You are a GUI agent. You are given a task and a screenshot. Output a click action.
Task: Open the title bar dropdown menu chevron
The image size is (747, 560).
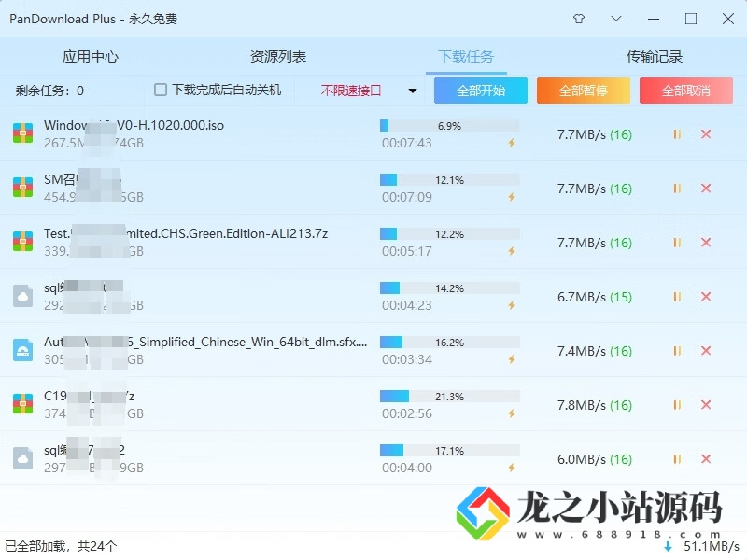click(x=616, y=19)
